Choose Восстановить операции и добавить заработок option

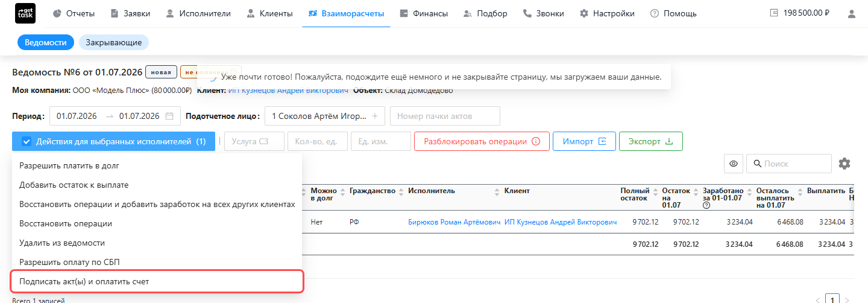(157, 204)
